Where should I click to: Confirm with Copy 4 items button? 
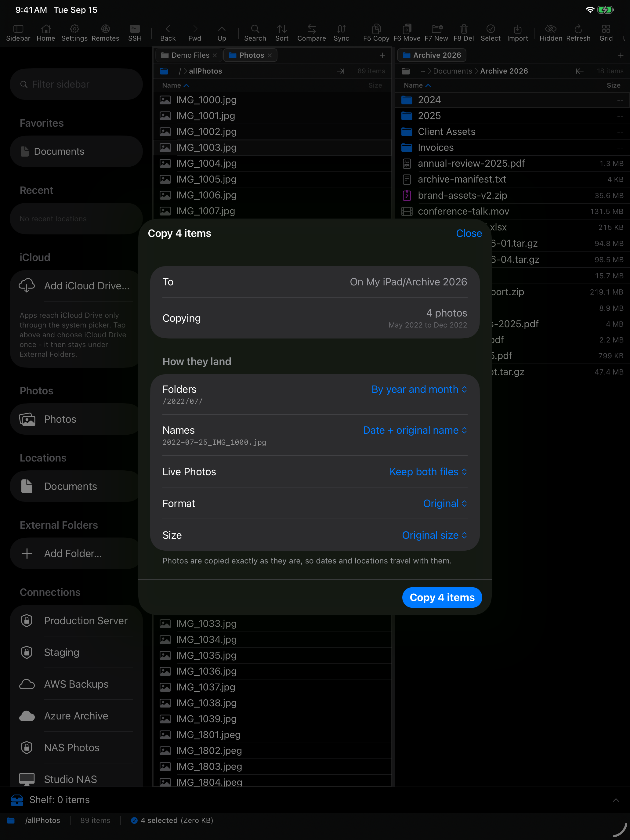pyautogui.click(x=442, y=597)
